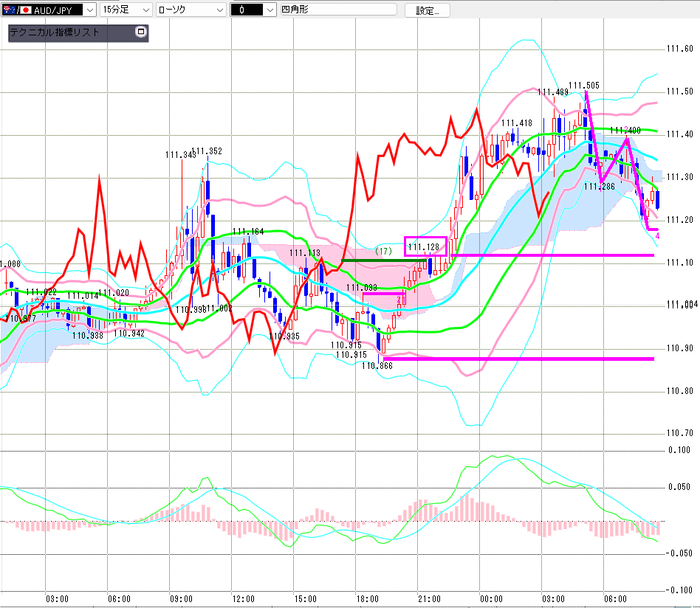Viewport: 700px width, 608px height.
Task: Click the 110.90 price axis label
Action: click(680, 348)
